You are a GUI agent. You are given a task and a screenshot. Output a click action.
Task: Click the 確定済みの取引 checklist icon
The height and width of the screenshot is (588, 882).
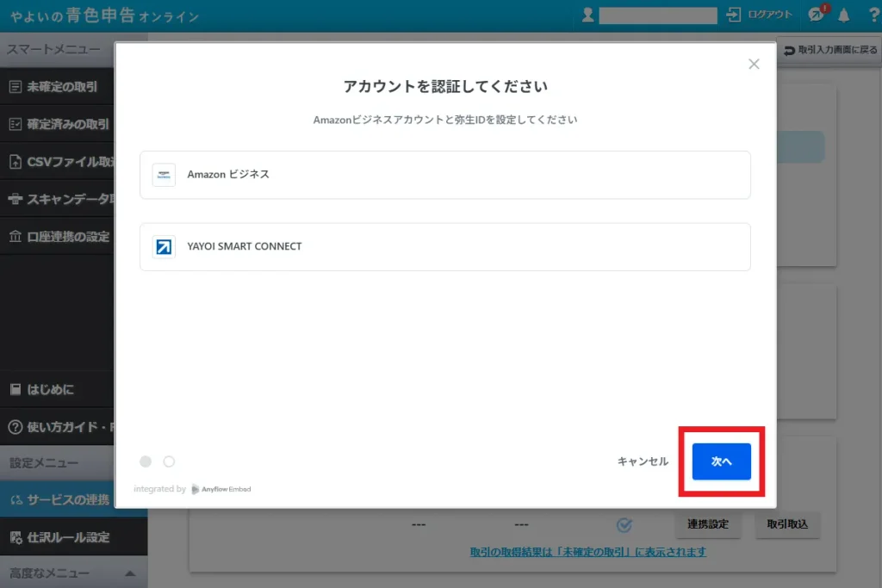click(16, 124)
